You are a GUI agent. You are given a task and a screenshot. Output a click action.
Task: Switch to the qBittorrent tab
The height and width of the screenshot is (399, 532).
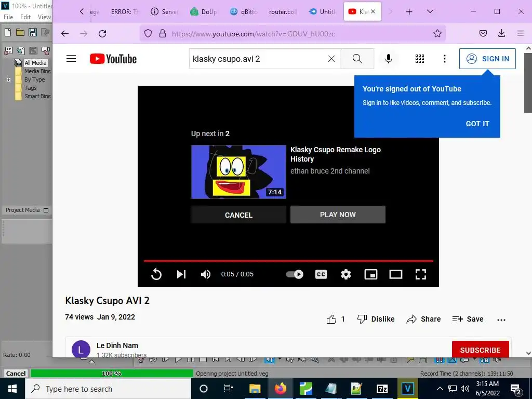click(244, 12)
